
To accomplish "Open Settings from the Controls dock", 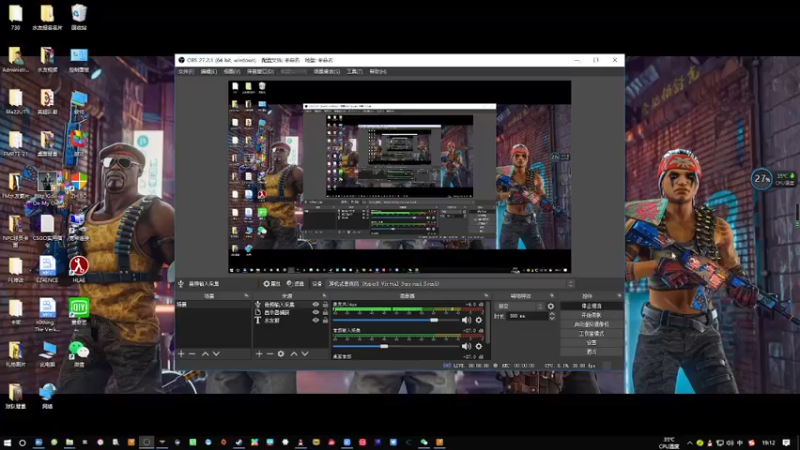I will point(591,343).
